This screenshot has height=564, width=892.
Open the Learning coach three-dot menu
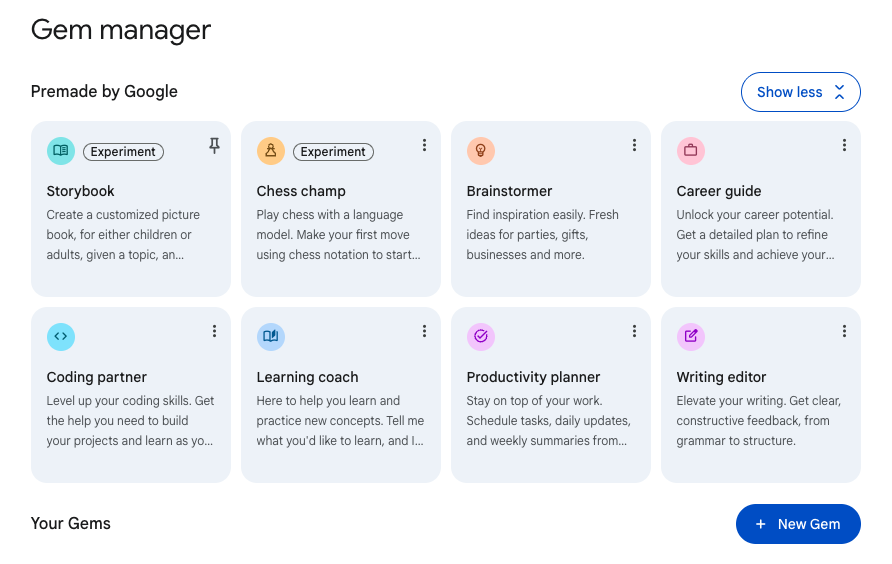click(x=424, y=332)
